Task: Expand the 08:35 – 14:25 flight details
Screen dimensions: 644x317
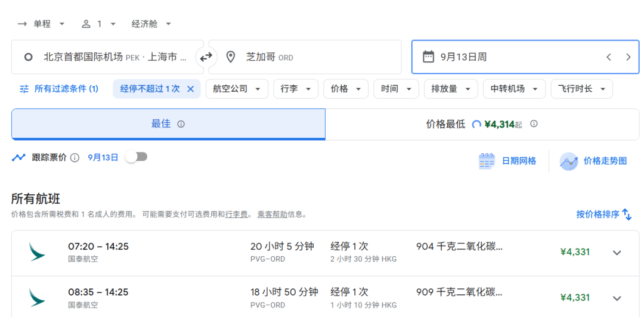Action: (x=617, y=298)
